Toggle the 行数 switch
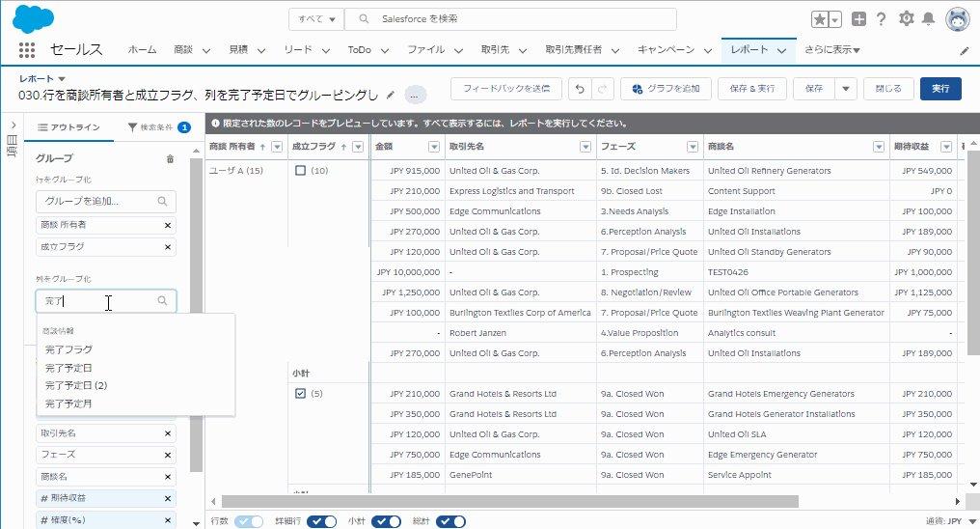 coord(249,521)
